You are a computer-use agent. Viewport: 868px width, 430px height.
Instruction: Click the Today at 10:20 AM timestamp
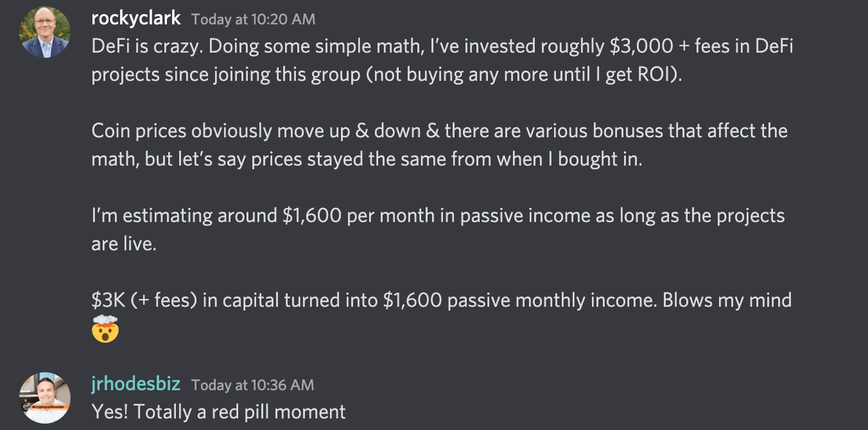click(254, 19)
